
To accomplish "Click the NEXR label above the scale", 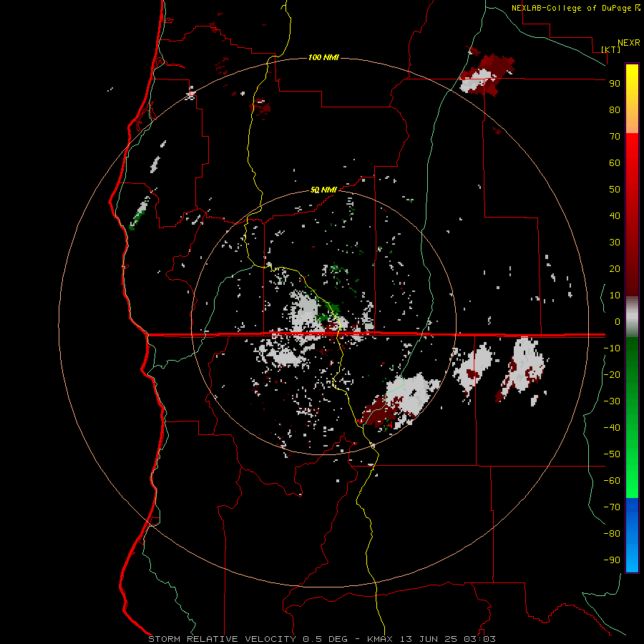I will tap(629, 43).
